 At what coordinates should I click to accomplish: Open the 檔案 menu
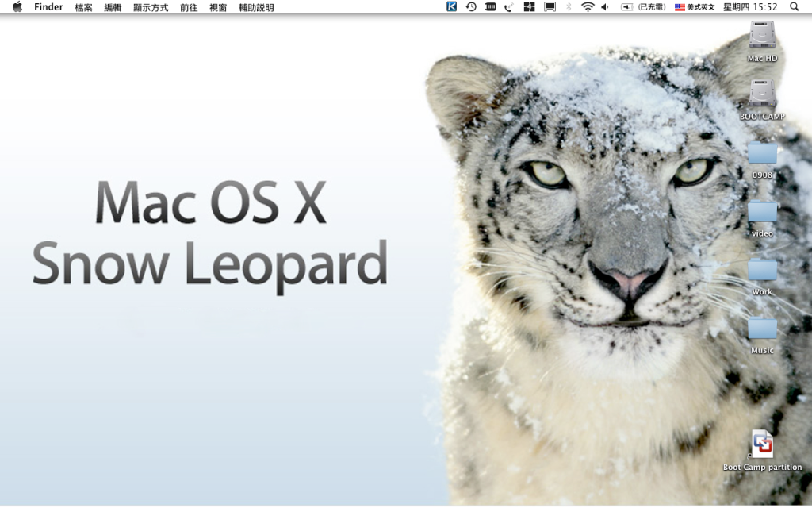pos(83,7)
